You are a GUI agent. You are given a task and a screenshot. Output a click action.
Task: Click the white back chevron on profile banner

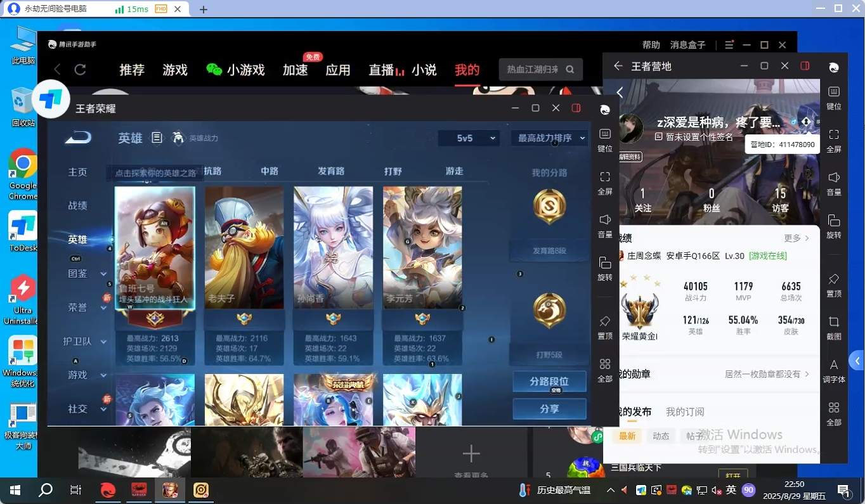point(620,93)
